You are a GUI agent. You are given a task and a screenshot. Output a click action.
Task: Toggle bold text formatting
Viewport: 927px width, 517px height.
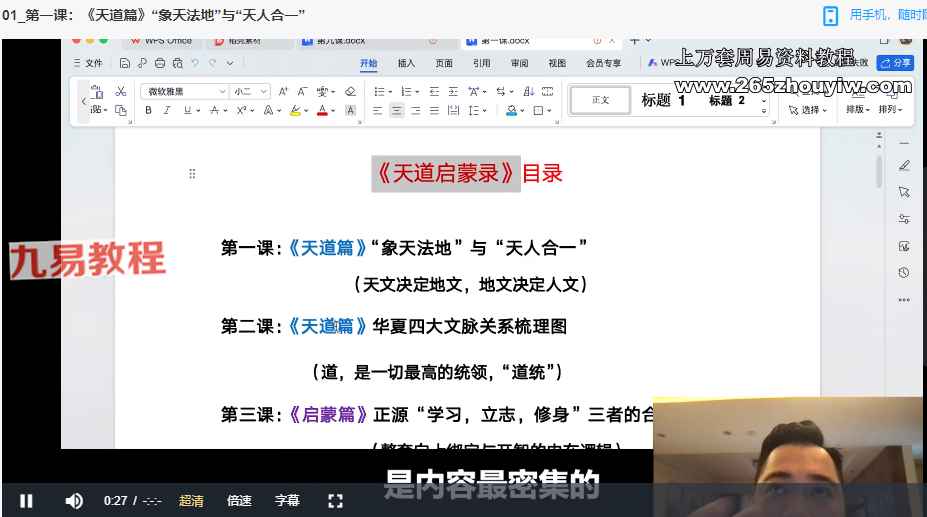[149, 111]
